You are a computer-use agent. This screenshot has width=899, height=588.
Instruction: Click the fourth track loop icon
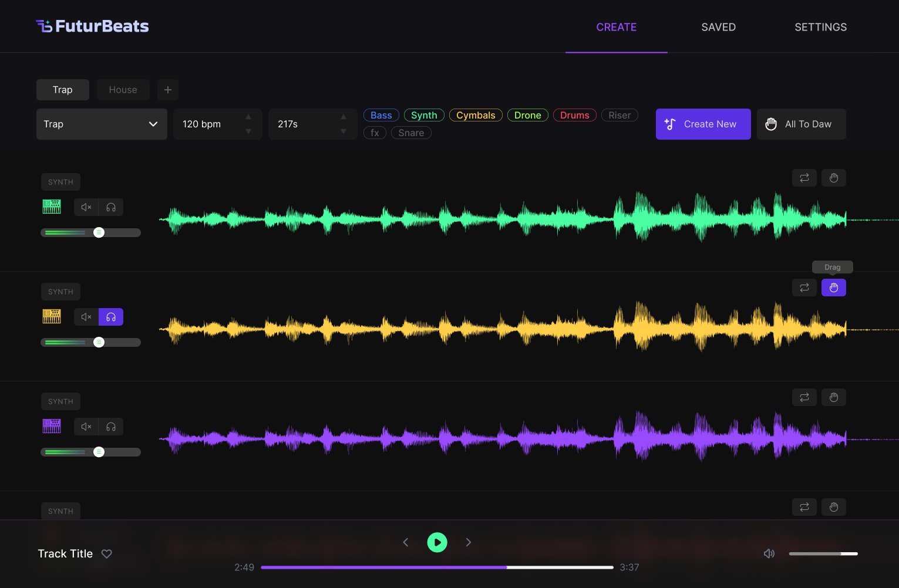click(804, 507)
